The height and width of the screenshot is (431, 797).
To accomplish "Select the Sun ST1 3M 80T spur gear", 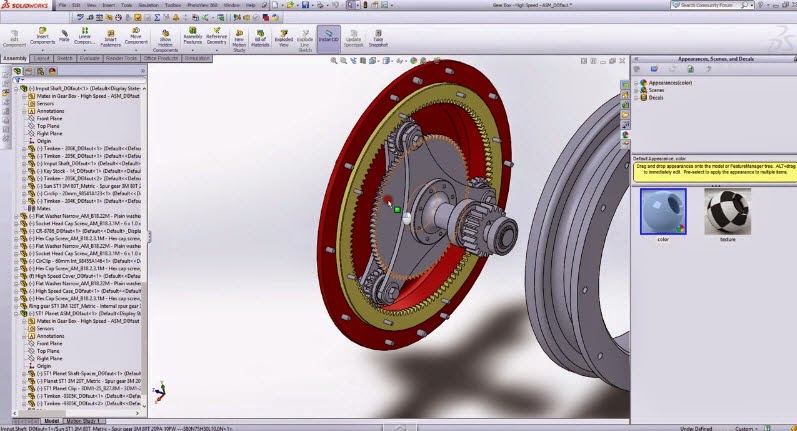I will coord(85,186).
